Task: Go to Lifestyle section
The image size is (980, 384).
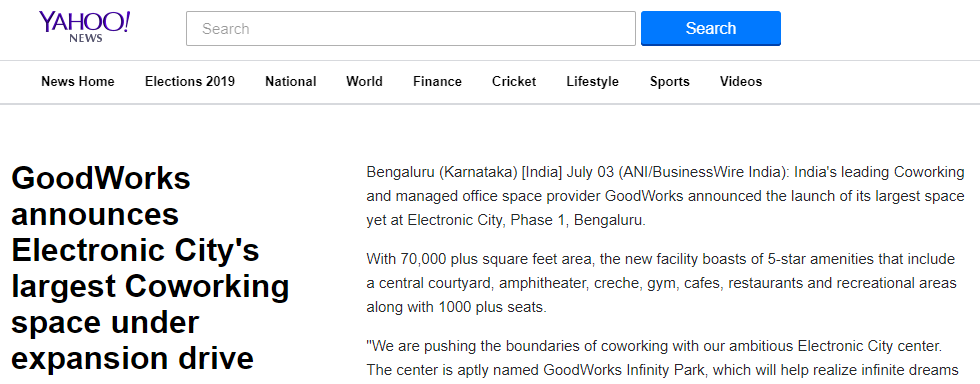Action: click(x=592, y=81)
